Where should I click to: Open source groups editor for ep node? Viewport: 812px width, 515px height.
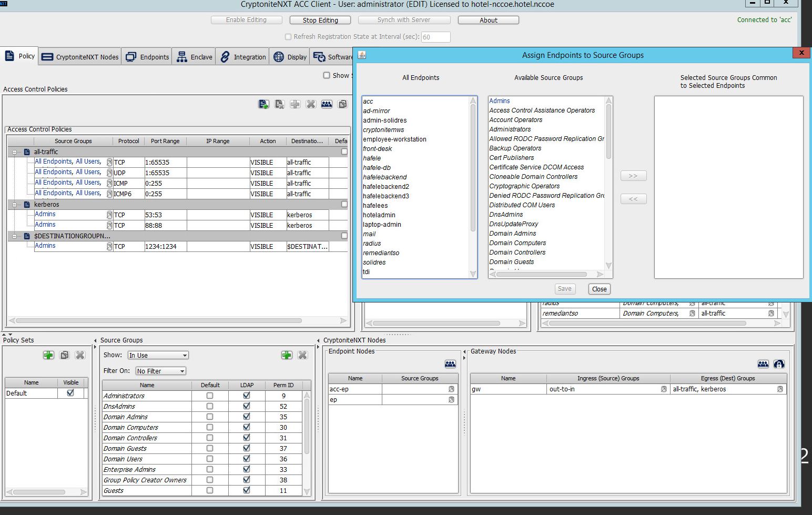click(x=451, y=400)
